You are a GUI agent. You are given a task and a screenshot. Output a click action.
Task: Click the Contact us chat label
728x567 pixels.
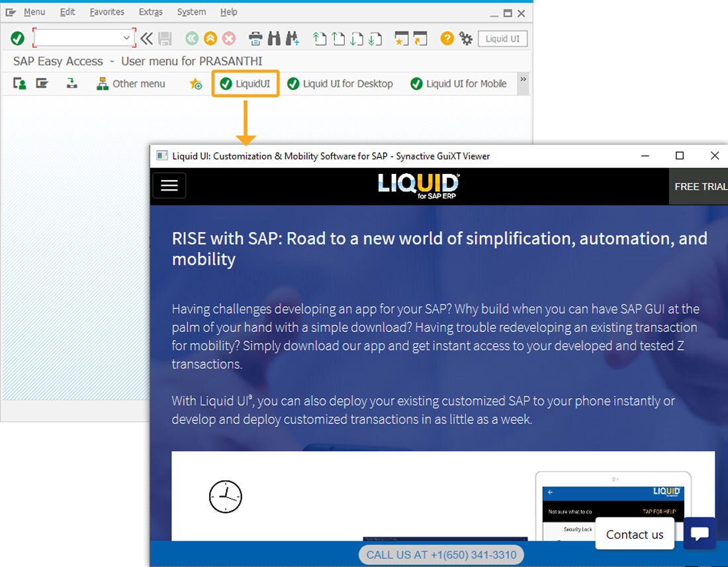635,535
